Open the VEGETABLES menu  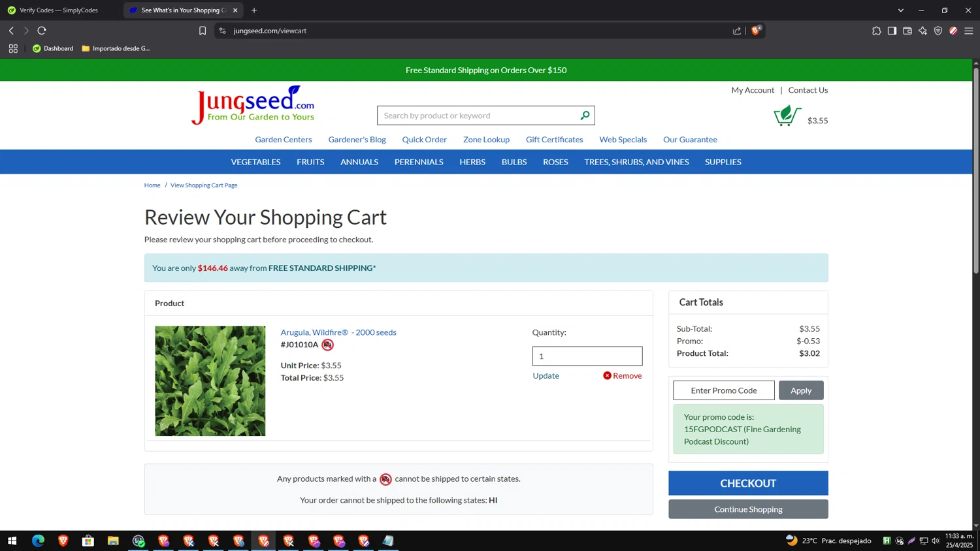point(255,162)
